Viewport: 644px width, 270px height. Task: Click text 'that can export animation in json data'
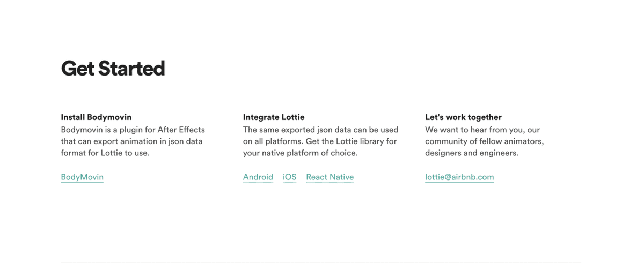pyautogui.click(x=131, y=141)
